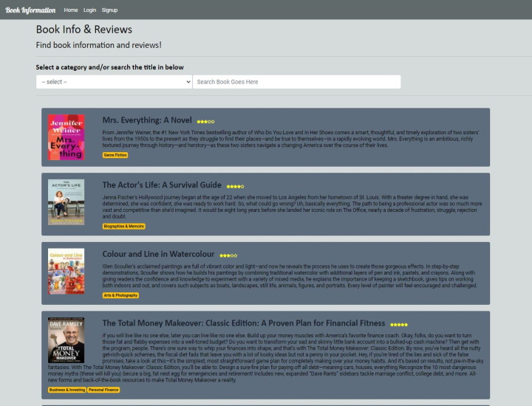Viewport: 532px width, 406px height.
Task: Open Colour and Line in Watercolour title
Action: tap(158, 254)
